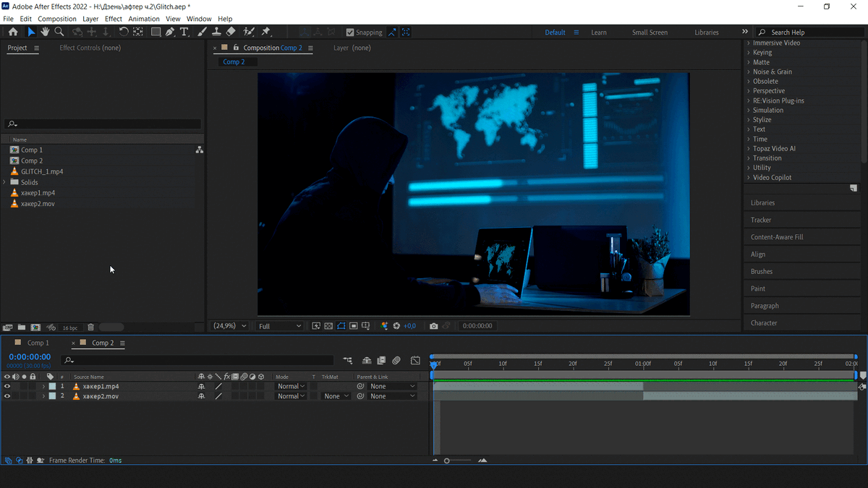Select the Hand tool
Image resolution: width=868 pixels, height=488 pixels.
tap(45, 32)
